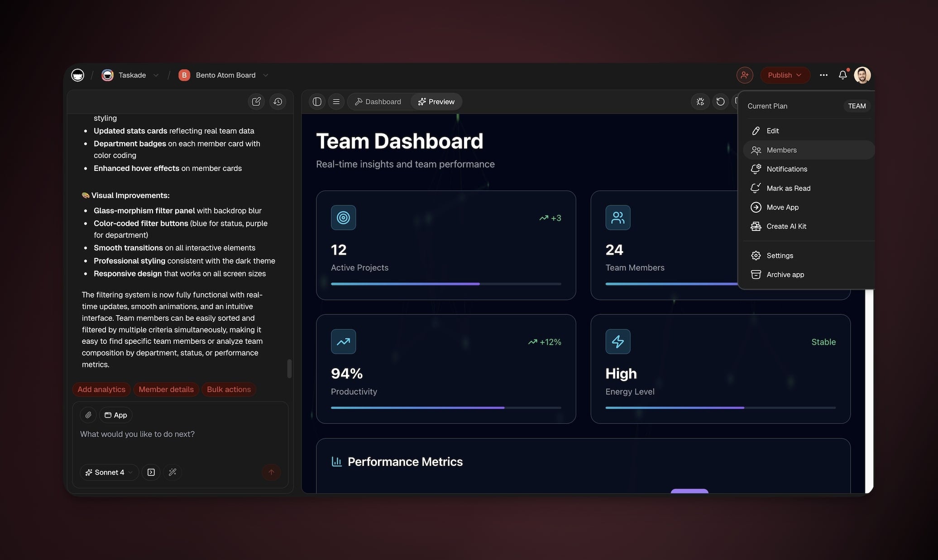Click the Add analytics suggestion
The image size is (938, 560).
tap(101, 389)
